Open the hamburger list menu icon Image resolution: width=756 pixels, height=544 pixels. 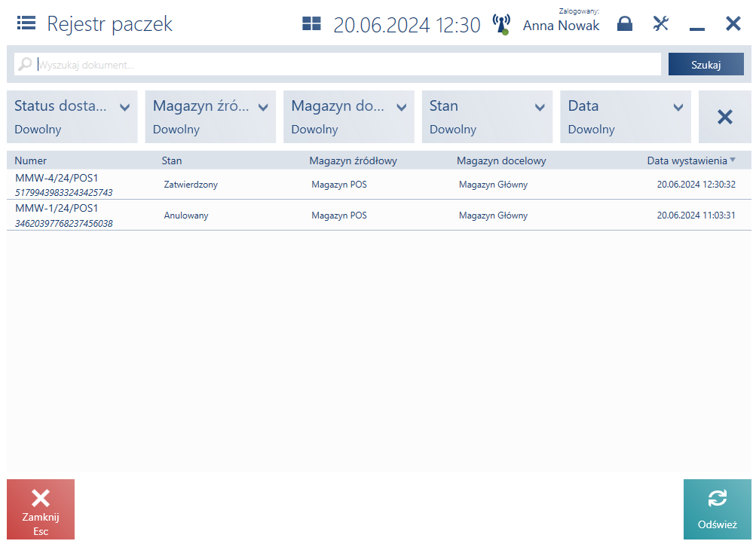pos(26,23)
